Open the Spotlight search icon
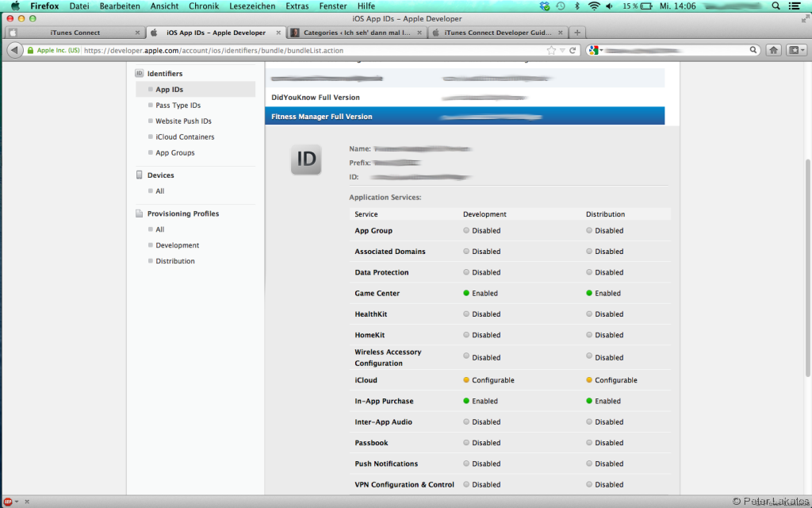The width and height of the screenshot is (812, 508). point(776,6)
